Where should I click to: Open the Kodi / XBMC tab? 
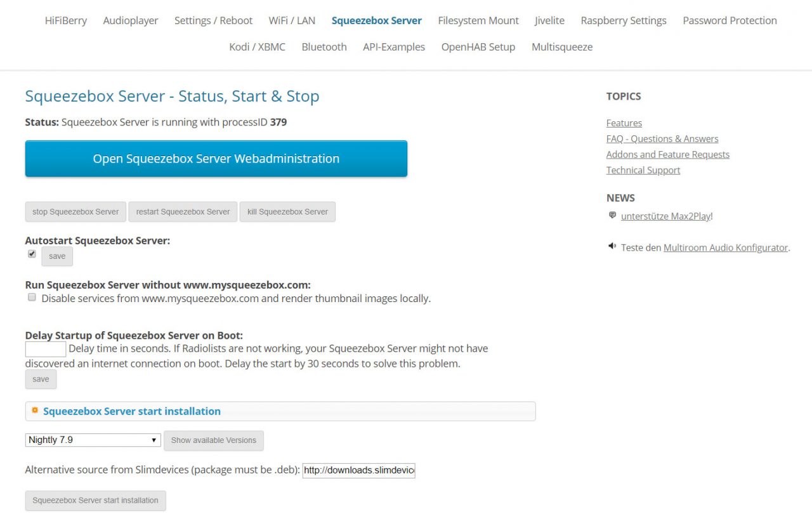click(x=257, y=47)
